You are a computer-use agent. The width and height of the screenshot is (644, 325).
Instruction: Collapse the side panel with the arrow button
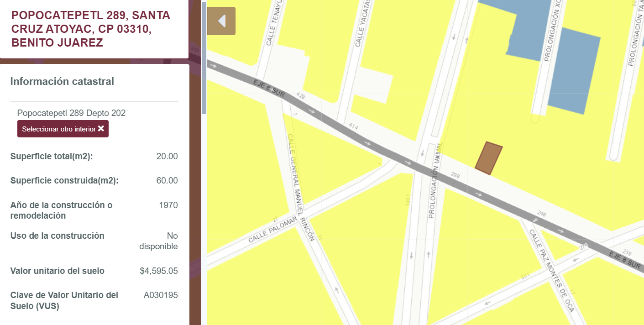(221, 21)
